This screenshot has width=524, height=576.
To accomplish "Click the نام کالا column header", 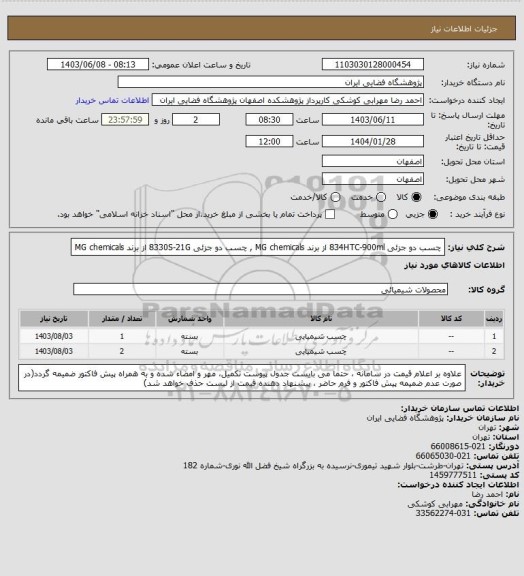I will pyautogui.click(x=321, y=318).
